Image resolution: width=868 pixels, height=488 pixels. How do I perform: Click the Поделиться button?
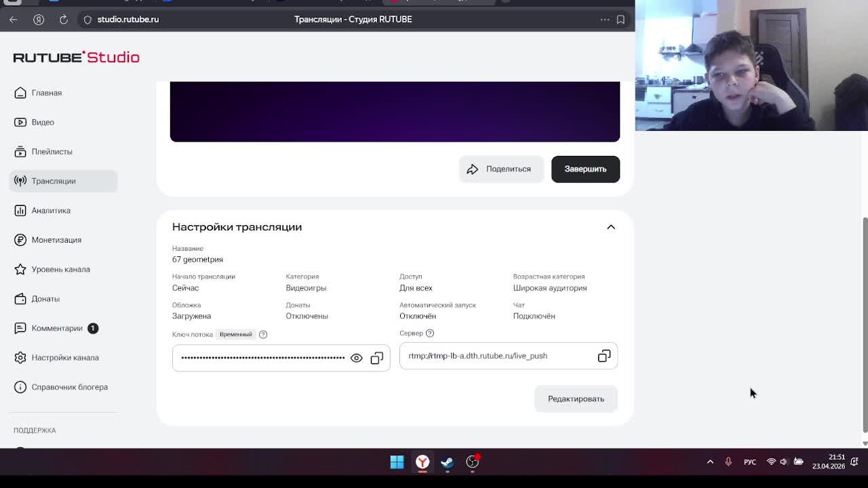coord(501,169)
